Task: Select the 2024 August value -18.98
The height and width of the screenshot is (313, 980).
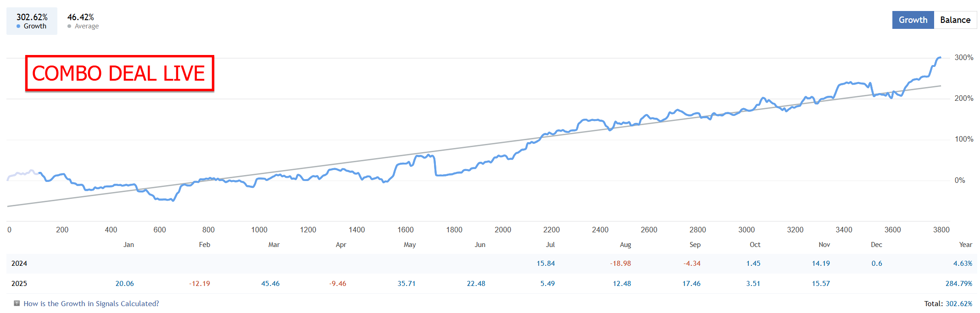Action: (x=620, y=264)
